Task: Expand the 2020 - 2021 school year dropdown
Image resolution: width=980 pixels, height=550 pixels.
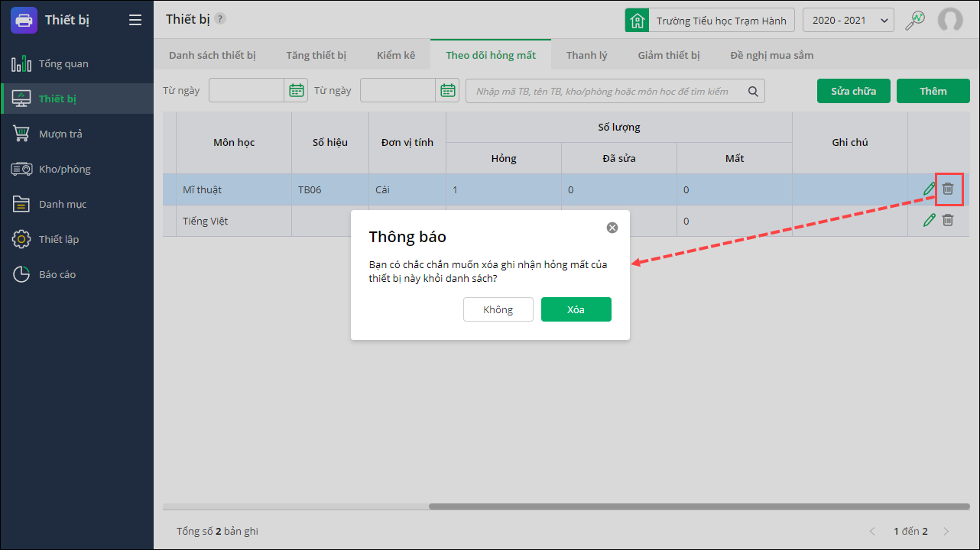Action: [849, 21]
